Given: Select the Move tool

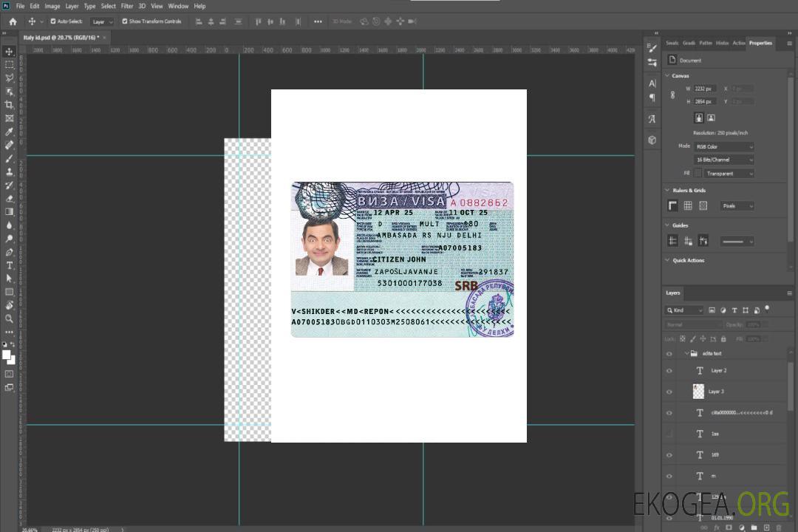Looking at the screenshot, I should pyautogui.click(x=9, y=52).
